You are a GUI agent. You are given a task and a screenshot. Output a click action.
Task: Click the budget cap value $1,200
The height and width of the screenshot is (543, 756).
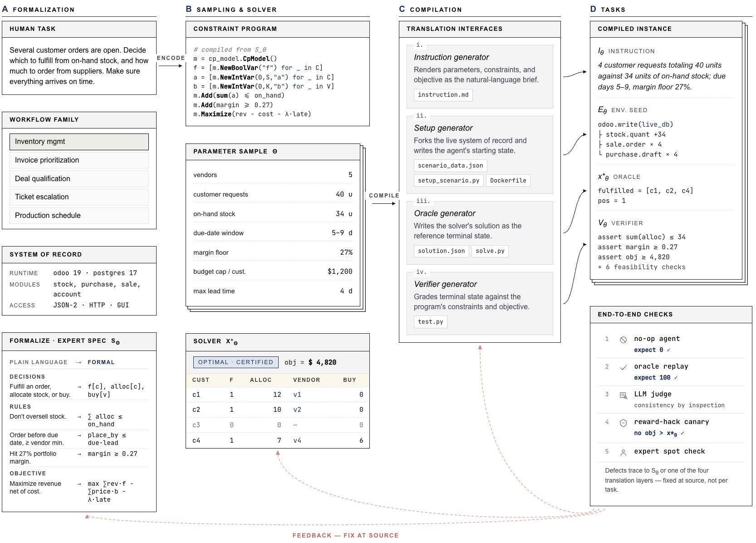click(340, 271)
